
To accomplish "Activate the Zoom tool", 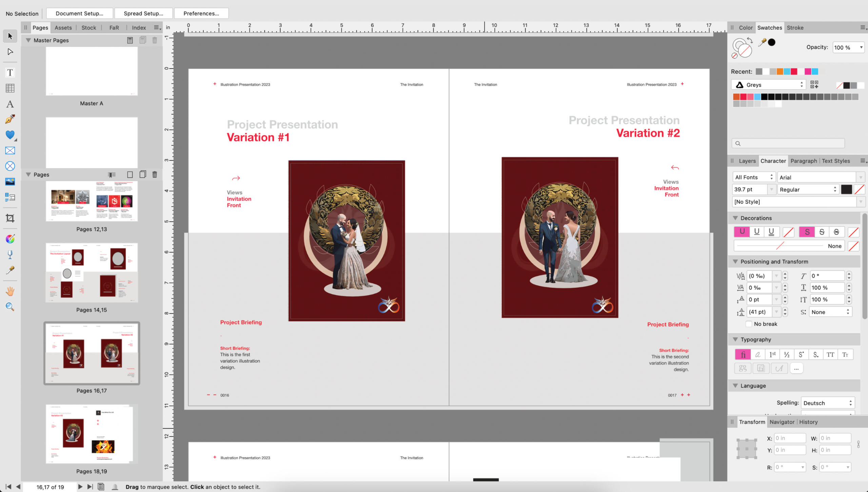I will coord(10,307).
